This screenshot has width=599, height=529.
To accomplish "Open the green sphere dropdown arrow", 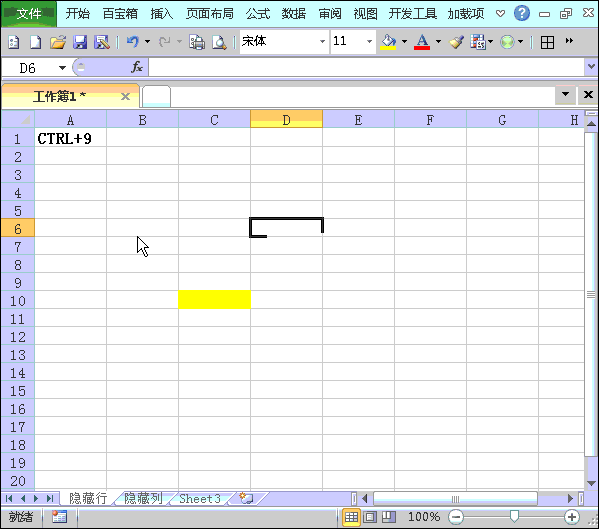I will tap(520, 41).
